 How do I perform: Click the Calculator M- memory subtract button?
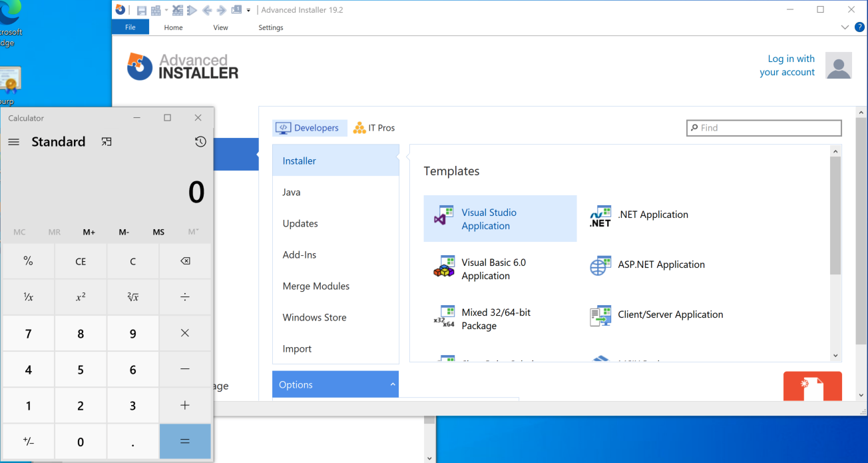coord(124,232)
